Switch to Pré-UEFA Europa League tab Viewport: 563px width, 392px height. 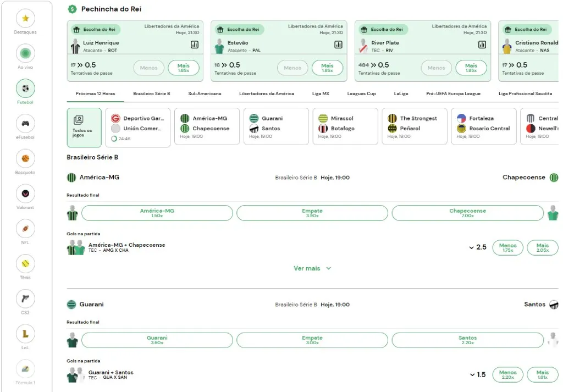point(453,93)
